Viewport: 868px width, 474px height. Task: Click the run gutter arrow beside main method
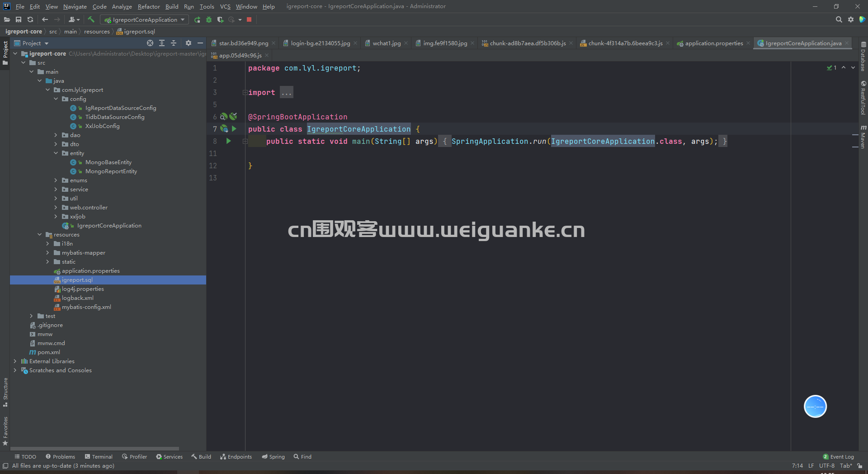[x=229, y=141]
